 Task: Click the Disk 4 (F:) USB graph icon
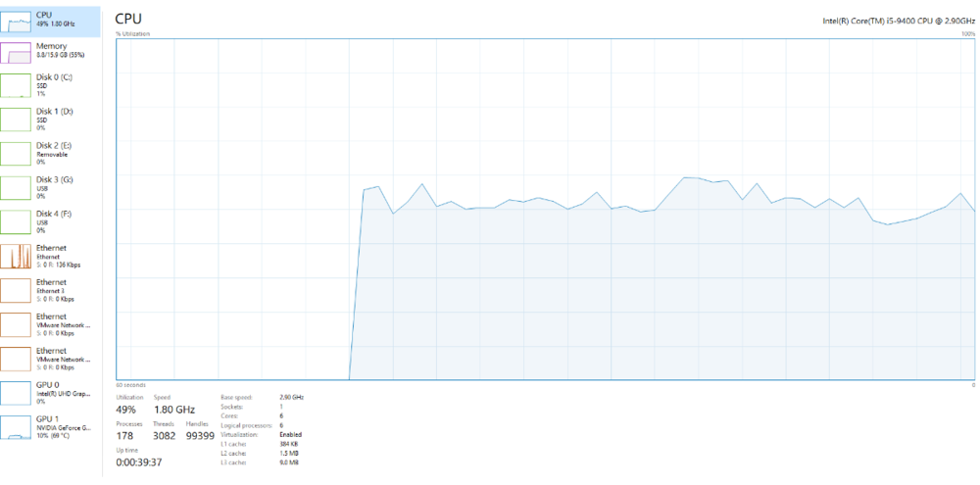[x=17, y=221]
